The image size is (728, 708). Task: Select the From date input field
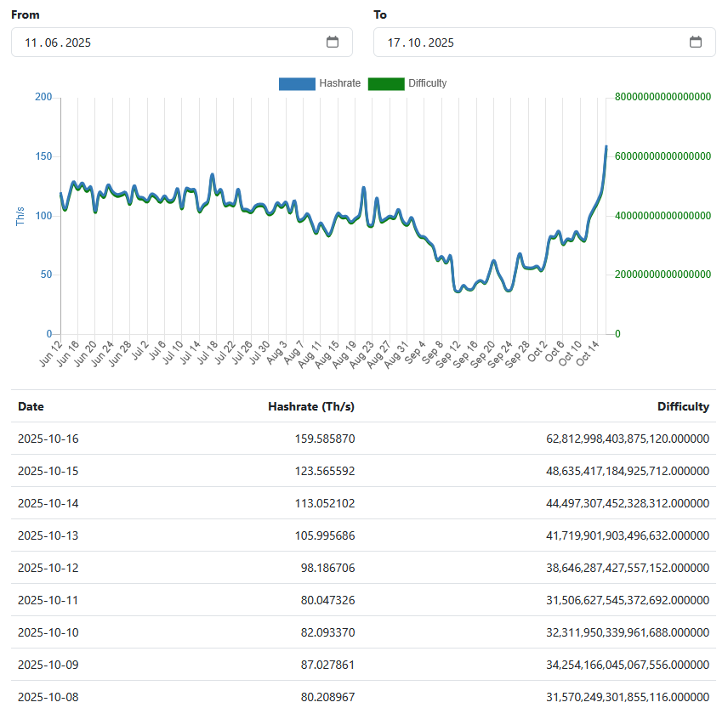(x=128, y=42)
